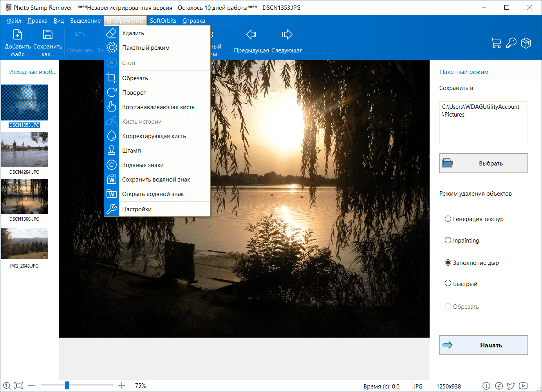Click the 3D box icon in toolbar

pyautogui.click(x=526, y=43)
